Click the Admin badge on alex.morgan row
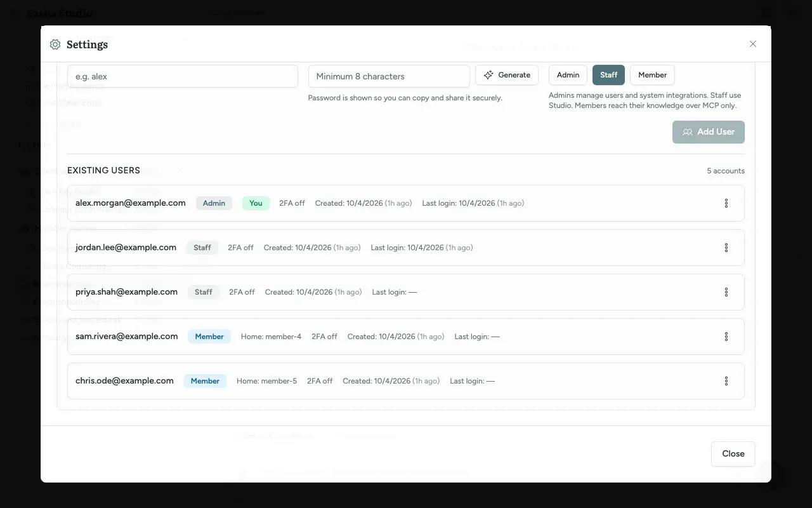Image resolution: width=812 pixels, height=508 pixels. (214, 203)
